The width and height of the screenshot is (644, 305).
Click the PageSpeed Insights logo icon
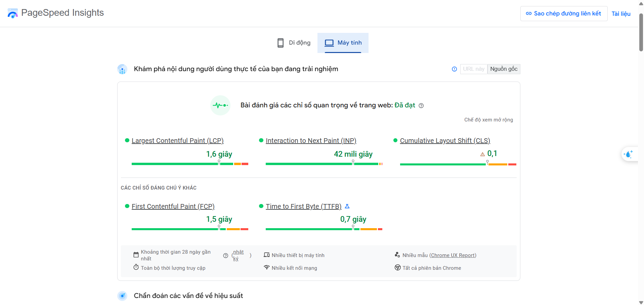point(12,13)
